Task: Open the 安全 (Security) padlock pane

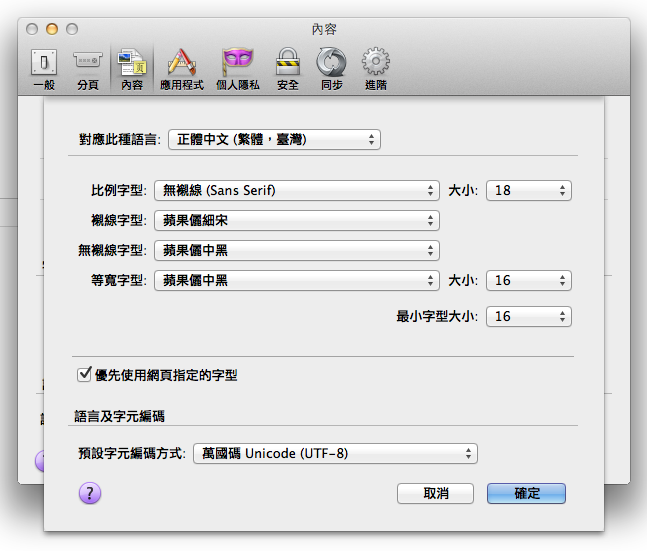Action: click(288, 69)
